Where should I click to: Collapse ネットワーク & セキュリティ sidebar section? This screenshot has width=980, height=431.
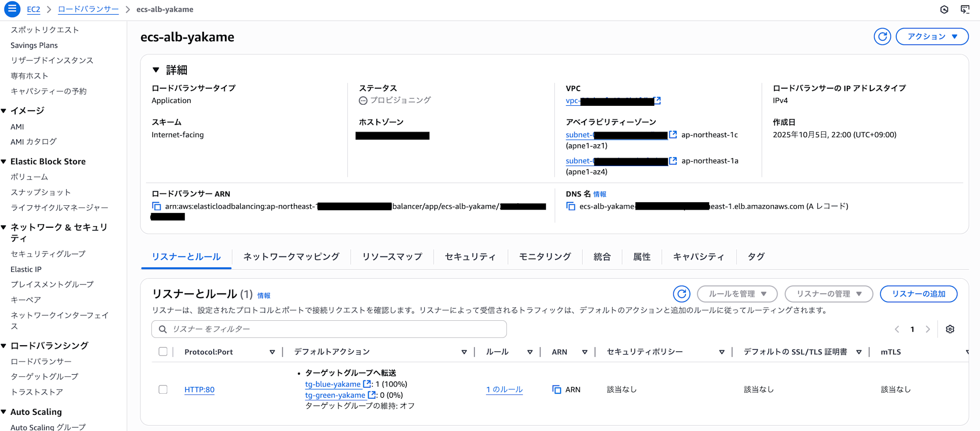(x=4, y=227)
